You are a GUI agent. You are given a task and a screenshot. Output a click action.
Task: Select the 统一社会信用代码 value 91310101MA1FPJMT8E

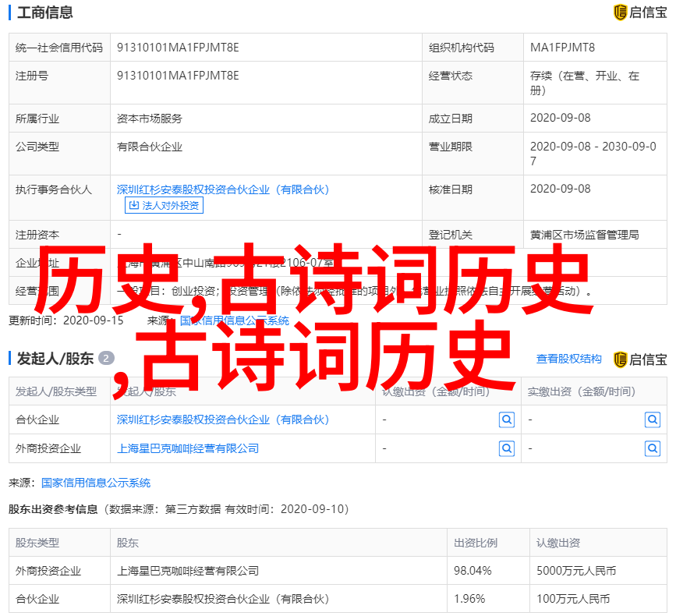pos(178,48)
